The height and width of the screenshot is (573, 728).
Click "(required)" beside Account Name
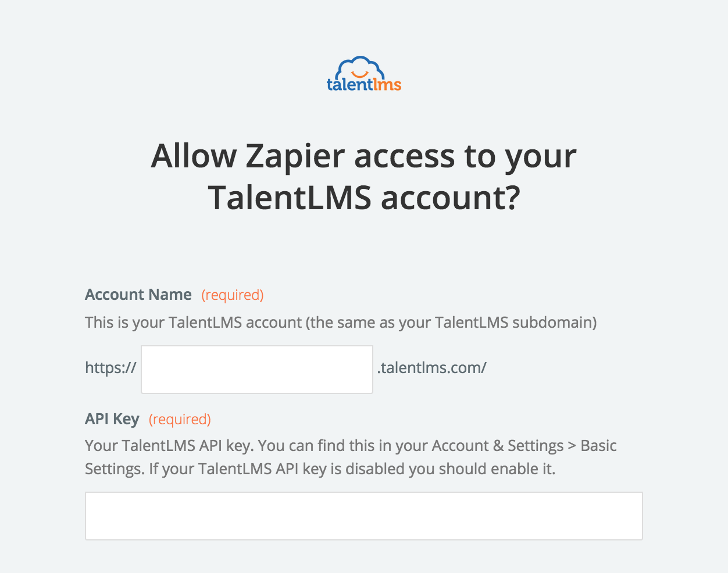[x=233, y=295]
